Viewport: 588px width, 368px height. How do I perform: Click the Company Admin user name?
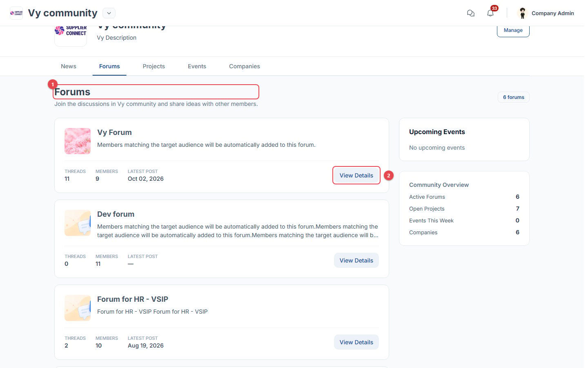tap(553, 13)
